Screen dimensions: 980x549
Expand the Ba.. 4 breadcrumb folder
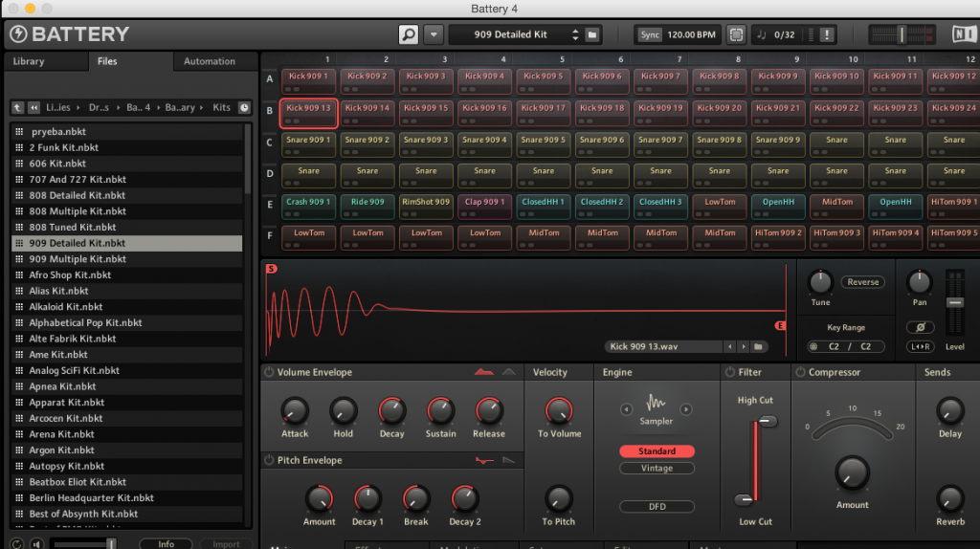138,107
